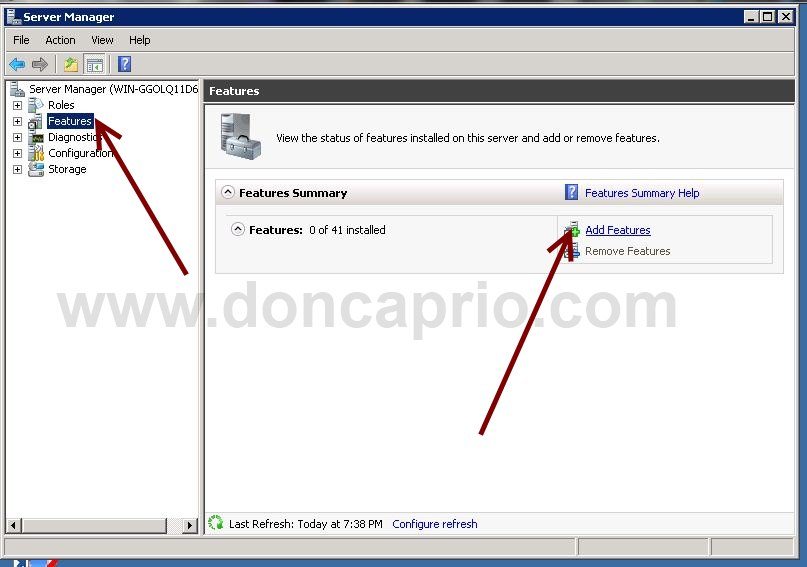
Task: Select the Server Manager (WIN-GGOLQ11D6 root node
Action: 113,89
